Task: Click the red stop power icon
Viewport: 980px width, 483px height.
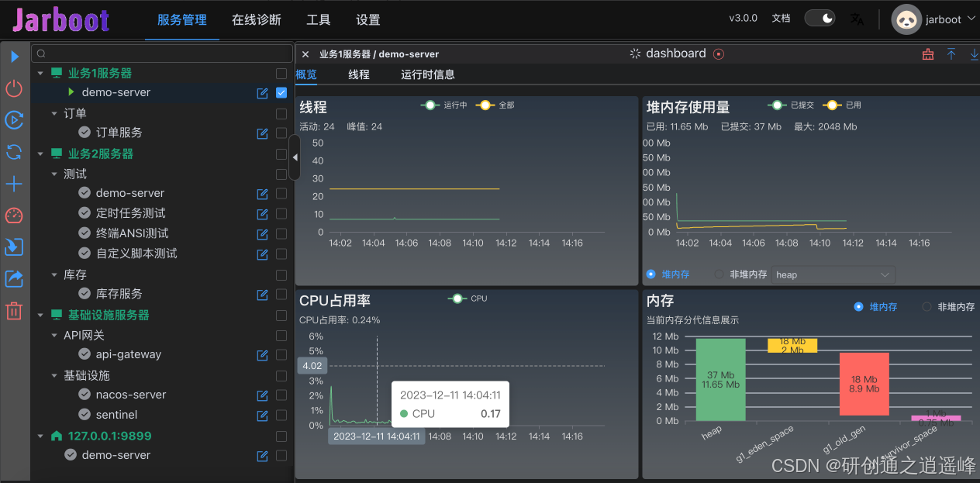Action: pos(14,88)
